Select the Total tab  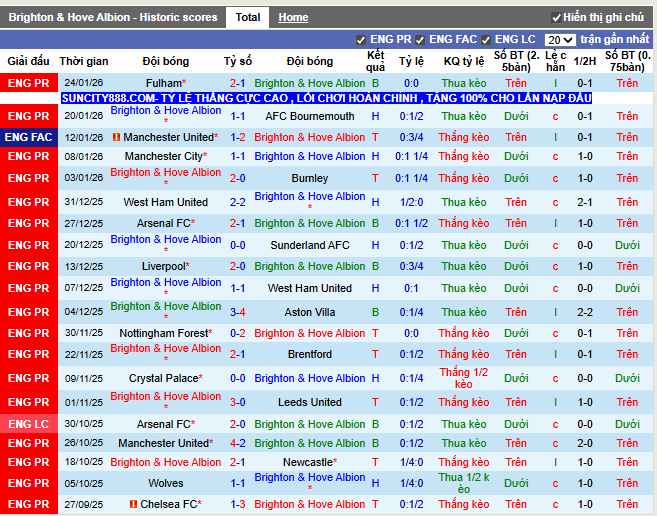(248, 17)
